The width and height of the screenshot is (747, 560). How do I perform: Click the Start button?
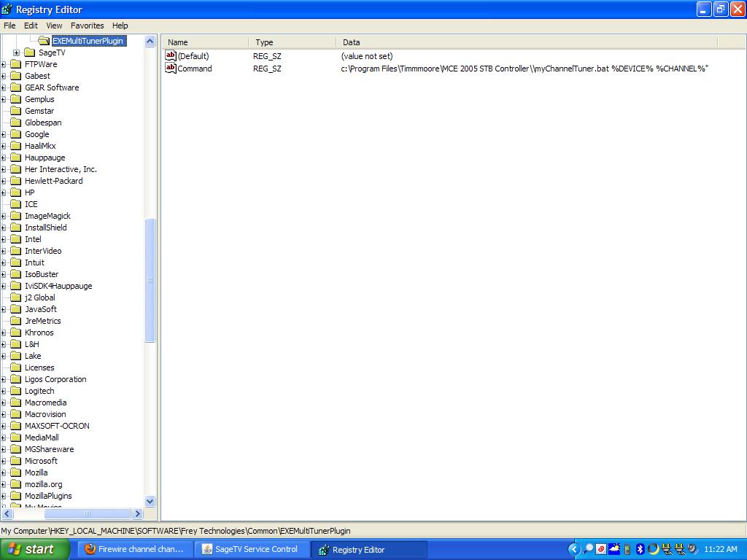(x=34, y=549)
